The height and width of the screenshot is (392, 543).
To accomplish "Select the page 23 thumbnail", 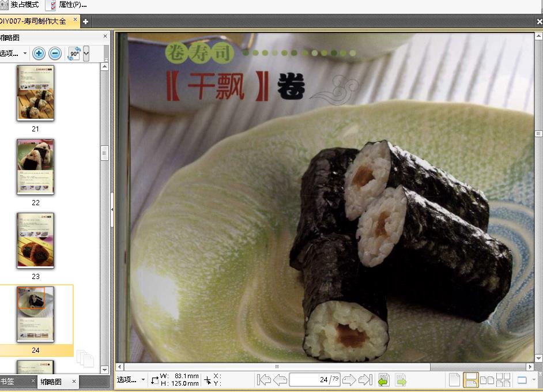I will pyautogui.click(x=35, y=240).
